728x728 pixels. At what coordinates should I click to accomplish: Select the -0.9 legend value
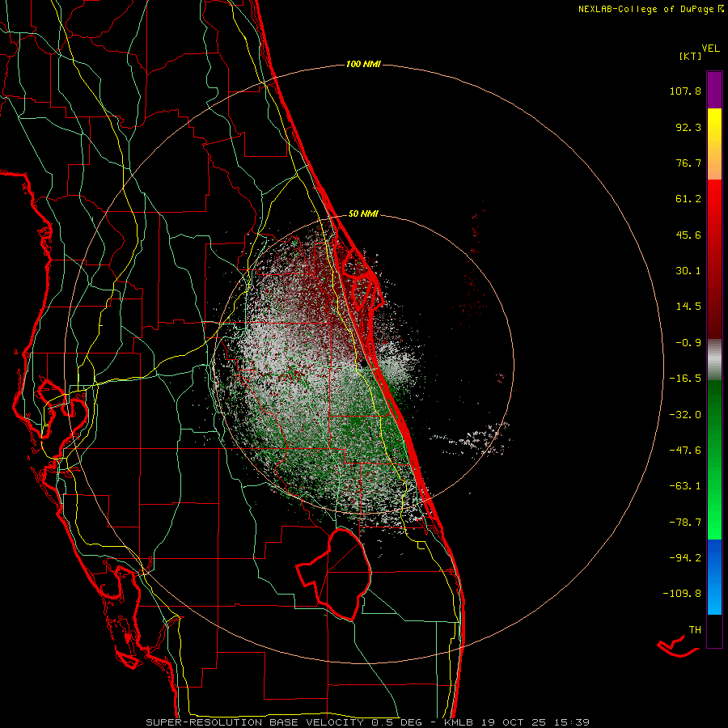(688, 343)
